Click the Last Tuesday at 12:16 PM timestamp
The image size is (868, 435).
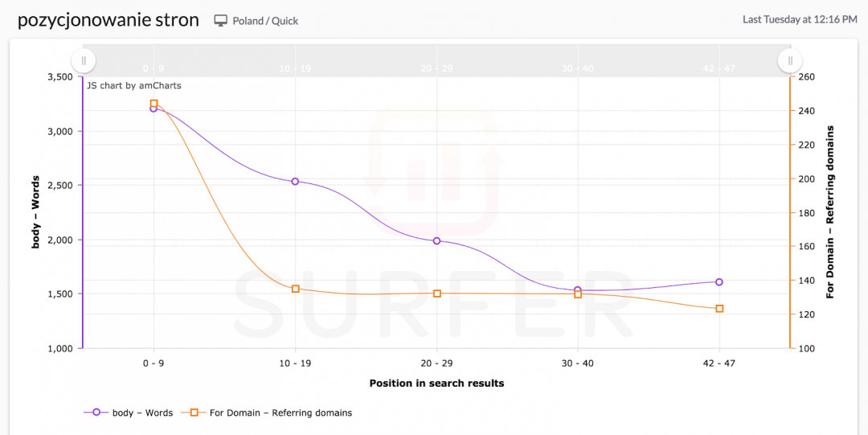(800, 19)
